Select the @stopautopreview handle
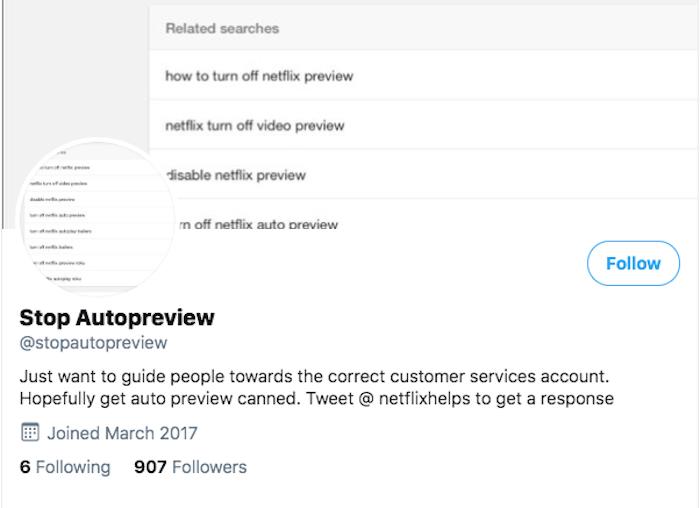Image resolution: width=700 pixels, height=508 pixels. pos(93,343)
